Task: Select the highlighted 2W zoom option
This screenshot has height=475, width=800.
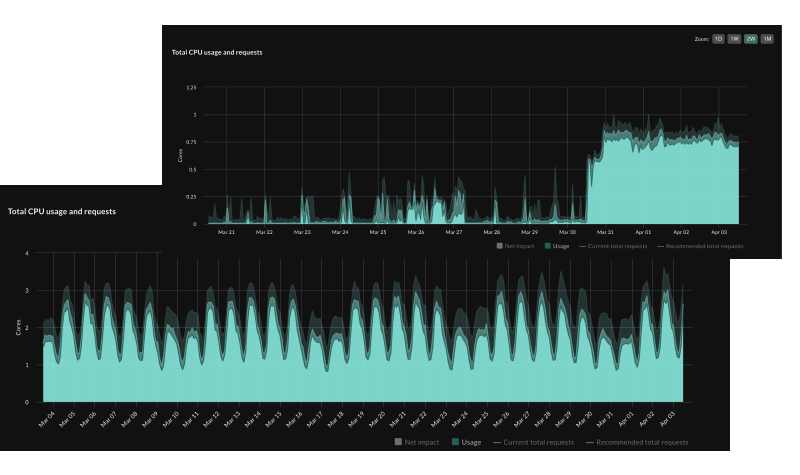Action: (751, 39)
